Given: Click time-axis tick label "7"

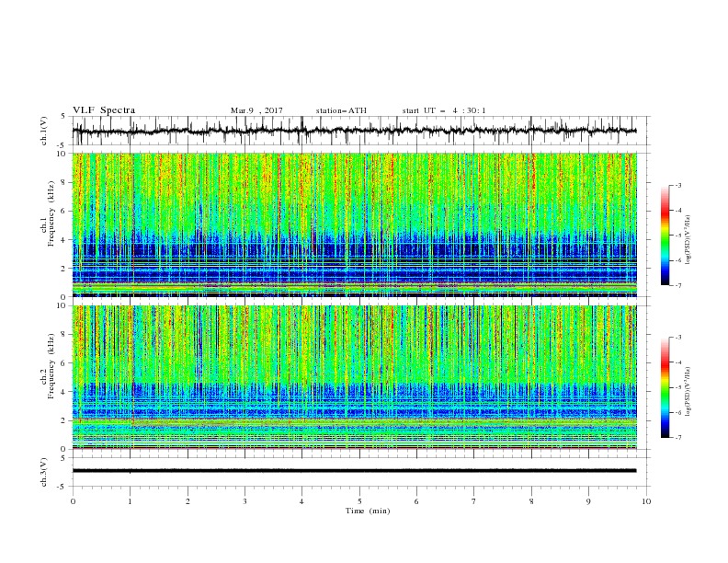Looking at the screenshot, I should point(474,501).
